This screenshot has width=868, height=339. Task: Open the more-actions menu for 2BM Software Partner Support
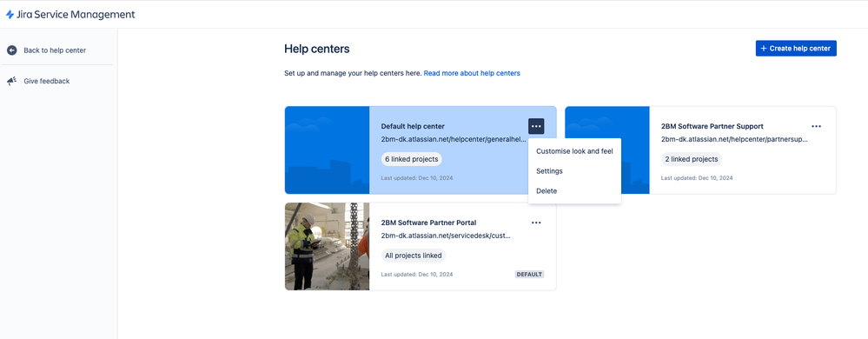[816, 126]
